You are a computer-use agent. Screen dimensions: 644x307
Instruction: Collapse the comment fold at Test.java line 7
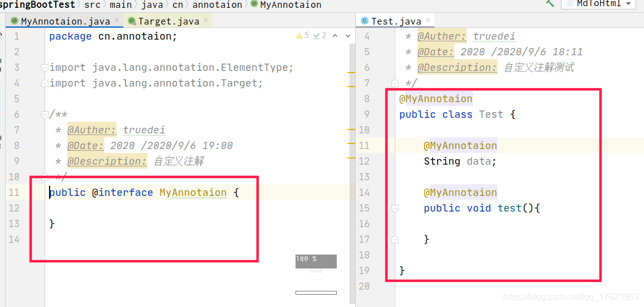click(395, 83)
